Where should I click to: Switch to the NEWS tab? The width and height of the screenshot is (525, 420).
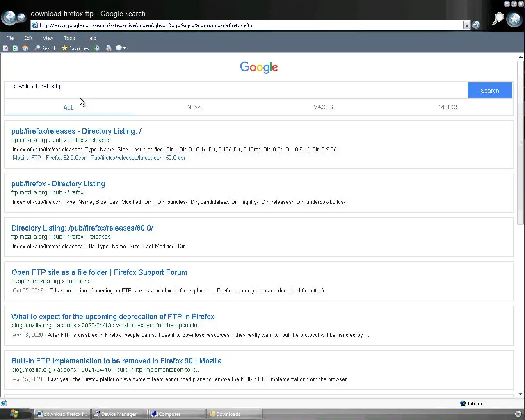coord(195,107)
